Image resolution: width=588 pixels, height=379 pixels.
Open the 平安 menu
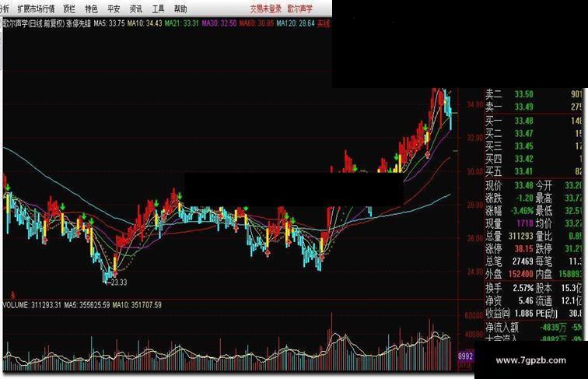[114, 9]
